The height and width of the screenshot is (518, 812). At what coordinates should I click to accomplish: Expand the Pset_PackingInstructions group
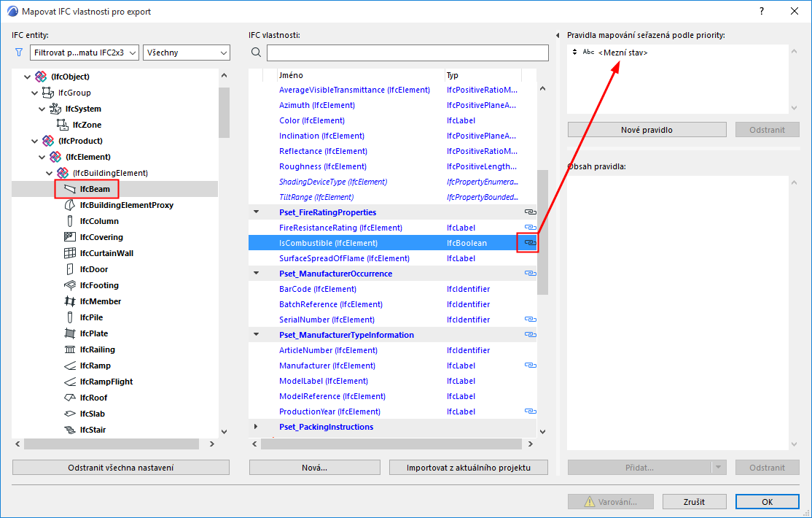click(x=256, y=427)
